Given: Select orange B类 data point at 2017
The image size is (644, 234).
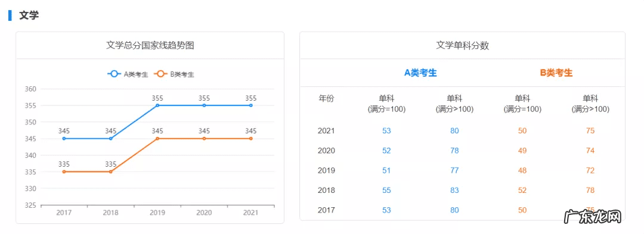Looking at the screenshot, I should point(64,171).
